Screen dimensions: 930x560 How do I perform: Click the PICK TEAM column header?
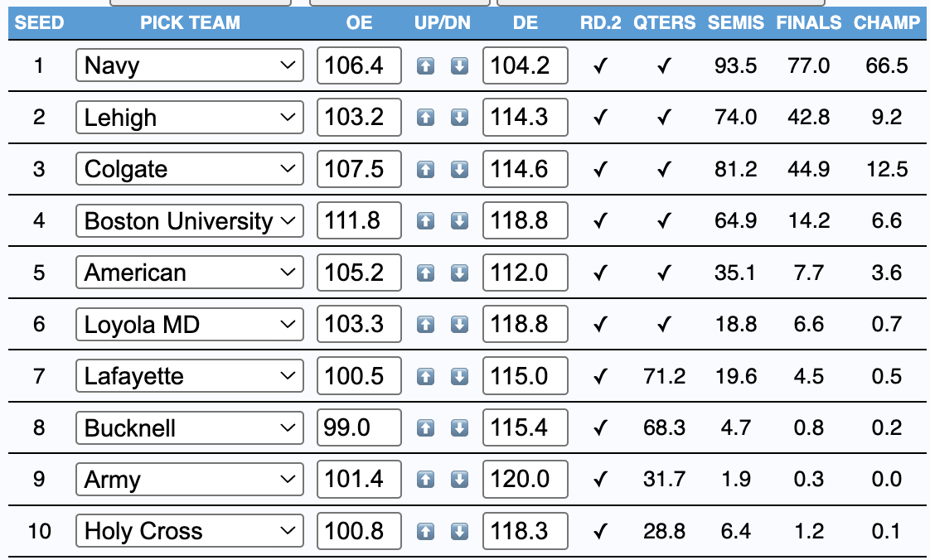(x=190, y=23)
